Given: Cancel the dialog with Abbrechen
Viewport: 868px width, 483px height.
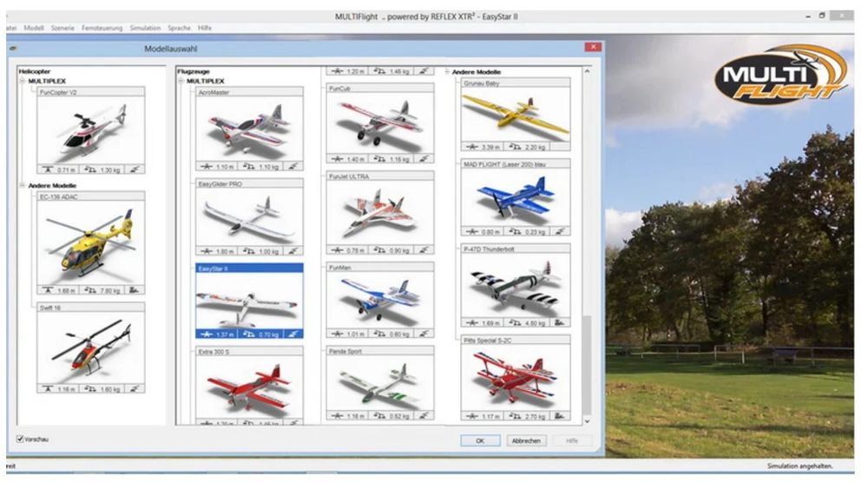Looking at the screenshot, I should (x=526, y=440).
